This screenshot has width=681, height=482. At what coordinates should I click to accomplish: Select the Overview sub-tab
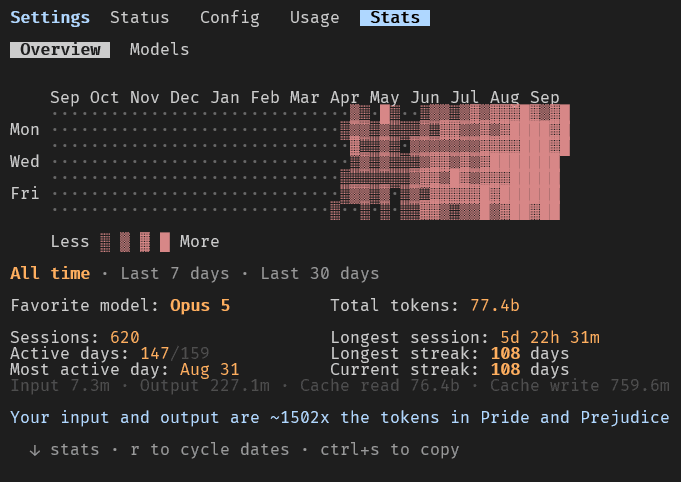coord(60,50)
